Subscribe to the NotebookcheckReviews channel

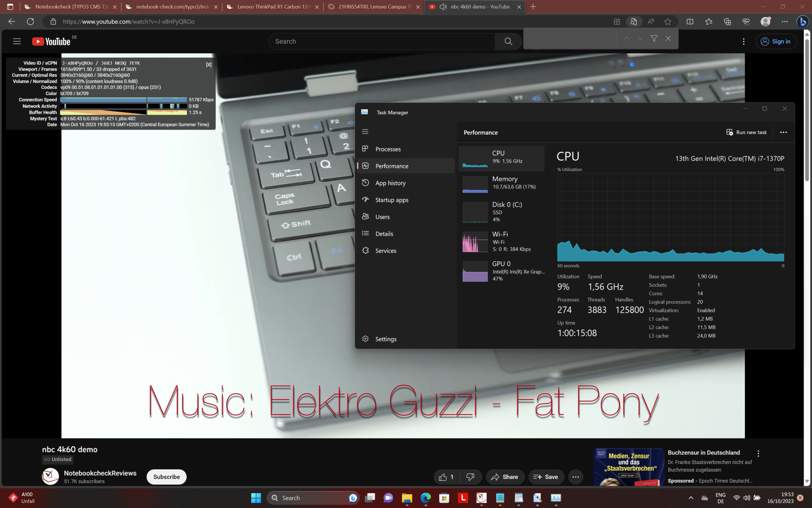click(x=166, y=477)
